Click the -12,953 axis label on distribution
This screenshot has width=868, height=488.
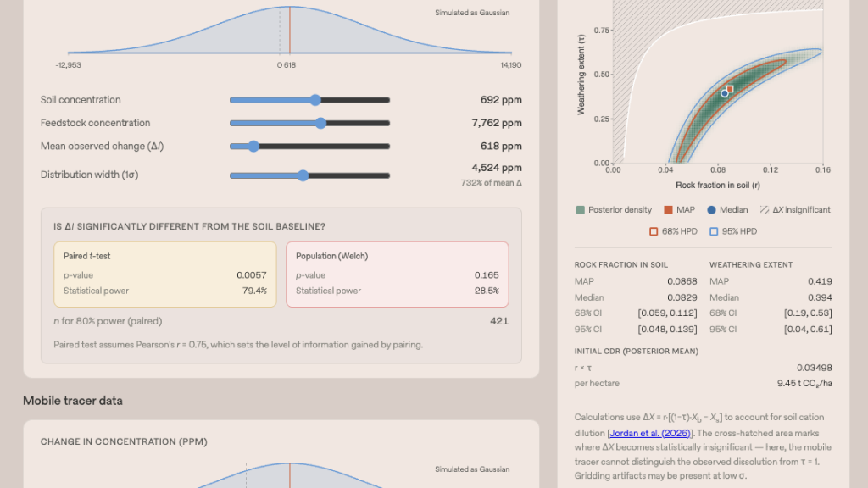[x=68, y=65]
